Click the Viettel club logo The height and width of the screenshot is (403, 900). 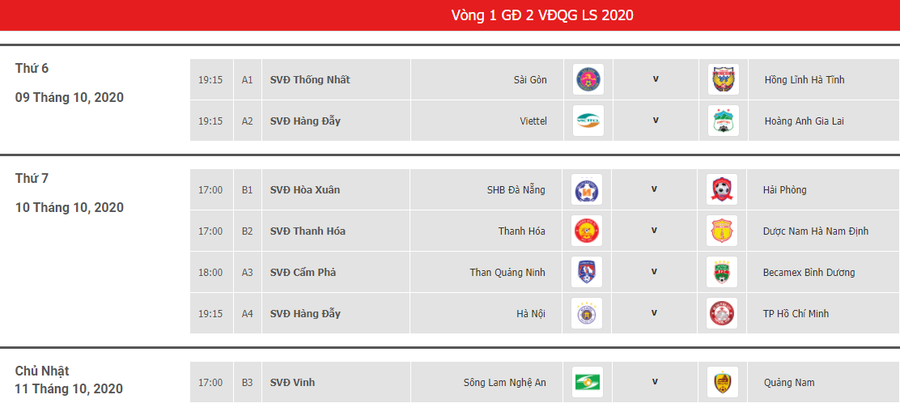(x=588, y=120)
